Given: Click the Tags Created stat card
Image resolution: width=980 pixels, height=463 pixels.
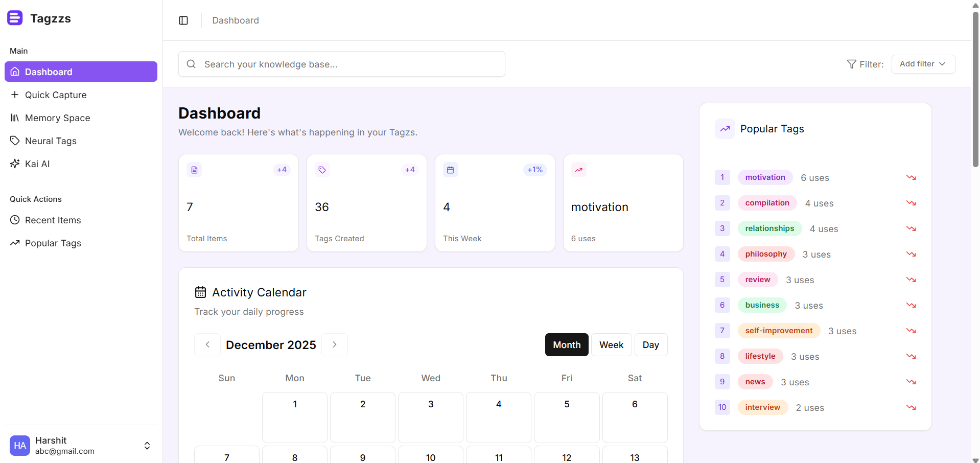Looking at the screenshot, I should pos(367,203).
